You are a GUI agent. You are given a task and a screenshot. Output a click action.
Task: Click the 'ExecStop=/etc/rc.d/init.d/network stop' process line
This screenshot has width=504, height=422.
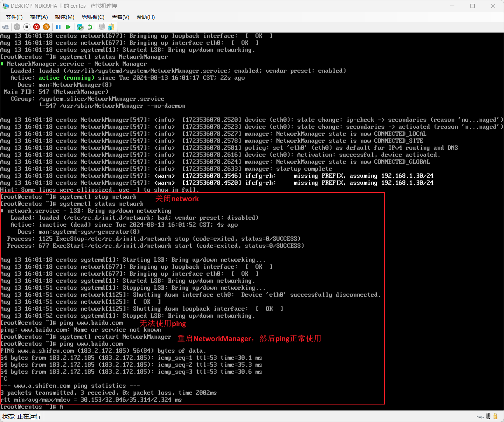[154, 239]
